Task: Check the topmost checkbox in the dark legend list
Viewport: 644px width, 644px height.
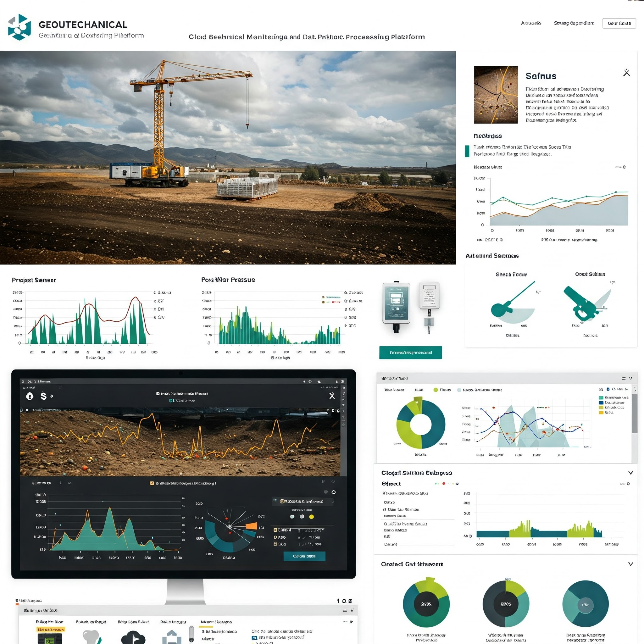Action: coord(275,530)
